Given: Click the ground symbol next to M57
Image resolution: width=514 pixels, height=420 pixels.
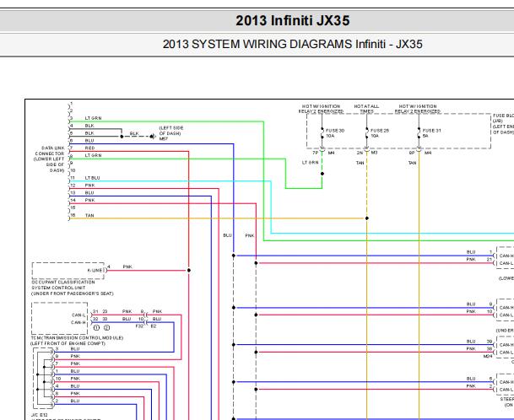Looking at the screenshot, I should pyautogui.click(x=153, y=137).
